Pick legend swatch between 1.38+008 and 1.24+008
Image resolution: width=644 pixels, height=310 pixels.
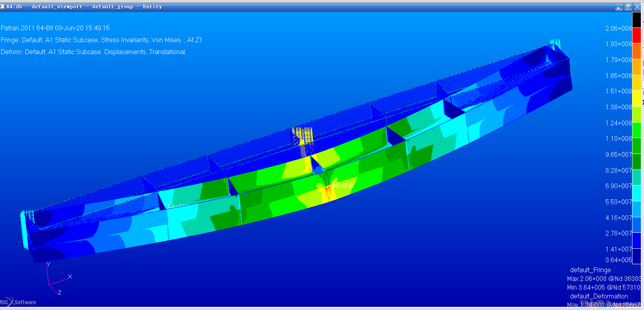pyautogui.click(x=636, y=114)
